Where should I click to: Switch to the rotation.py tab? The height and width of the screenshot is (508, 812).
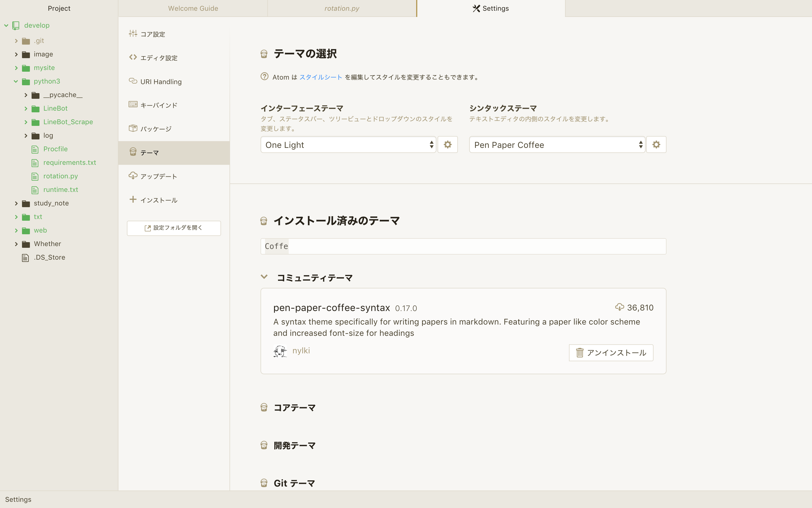pos(342,8)
